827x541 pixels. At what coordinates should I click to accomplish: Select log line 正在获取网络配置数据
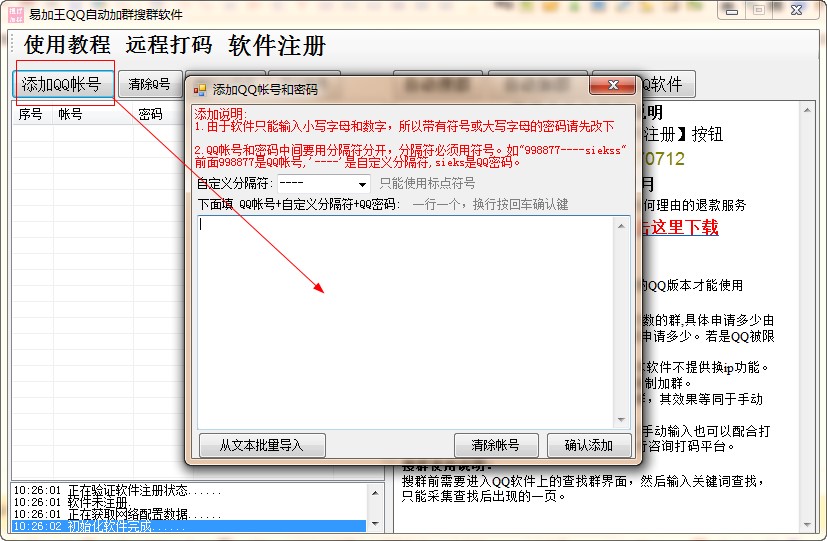point(189,514)
